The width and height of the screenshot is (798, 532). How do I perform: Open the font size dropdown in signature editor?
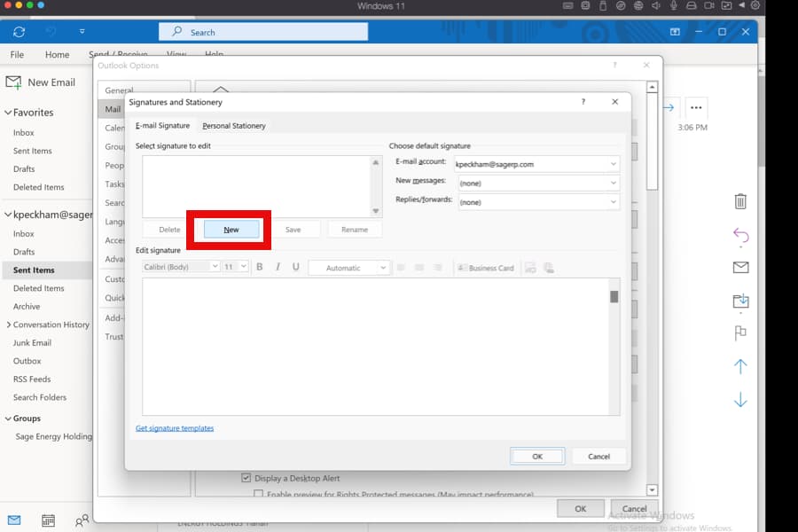233,268
